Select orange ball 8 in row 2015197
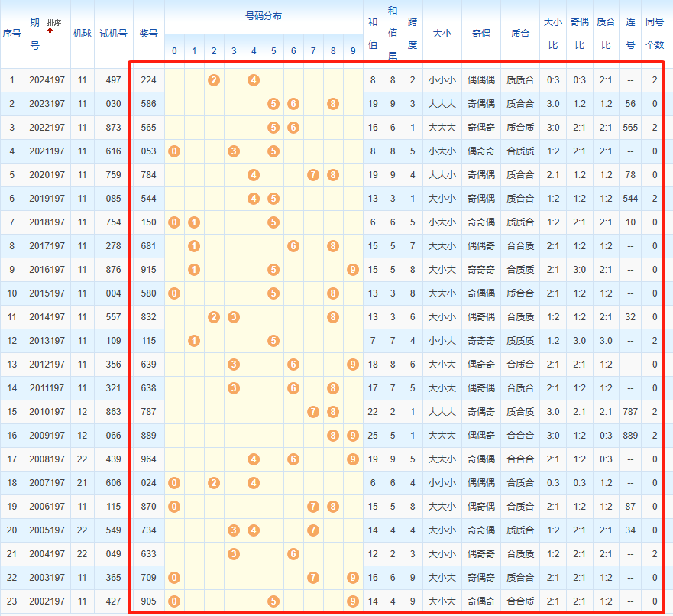This screenshot has height=616, width=673. (x=333, y=293)
